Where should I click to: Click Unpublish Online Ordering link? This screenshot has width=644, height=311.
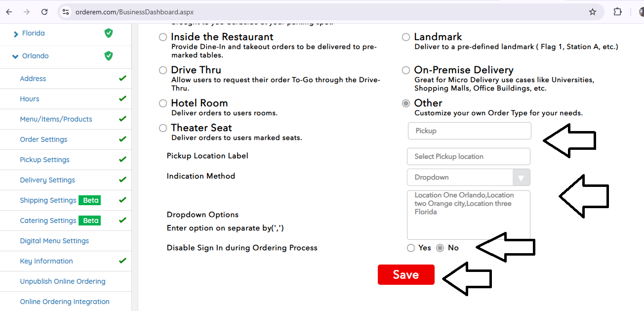coord(63,281)
